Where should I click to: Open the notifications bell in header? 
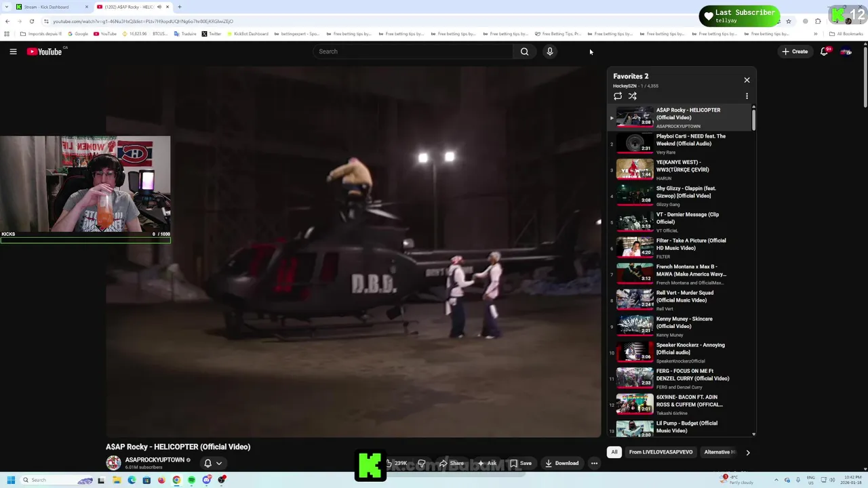click(825, 52)
